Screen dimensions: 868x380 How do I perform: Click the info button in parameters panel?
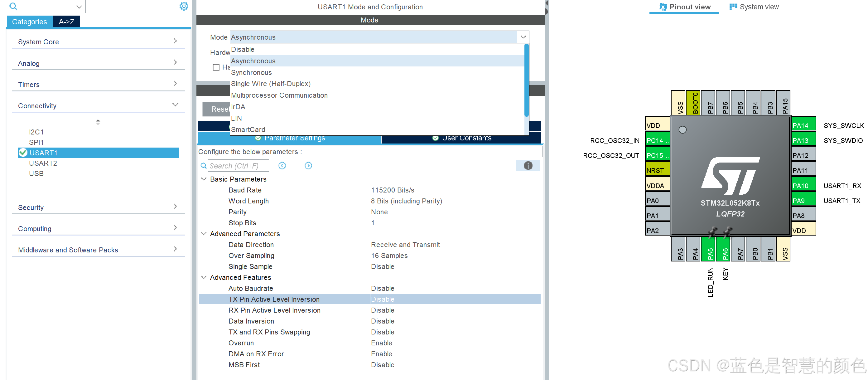tap(528, 166)
